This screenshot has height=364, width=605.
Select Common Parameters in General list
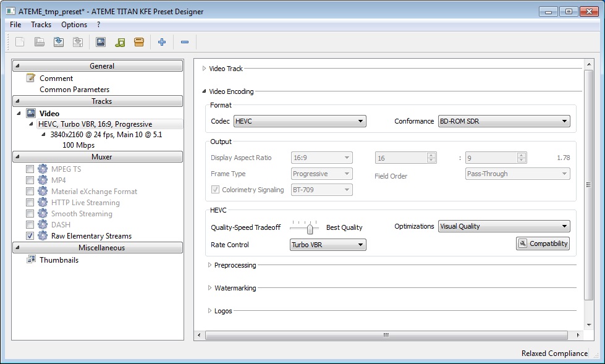75,89
